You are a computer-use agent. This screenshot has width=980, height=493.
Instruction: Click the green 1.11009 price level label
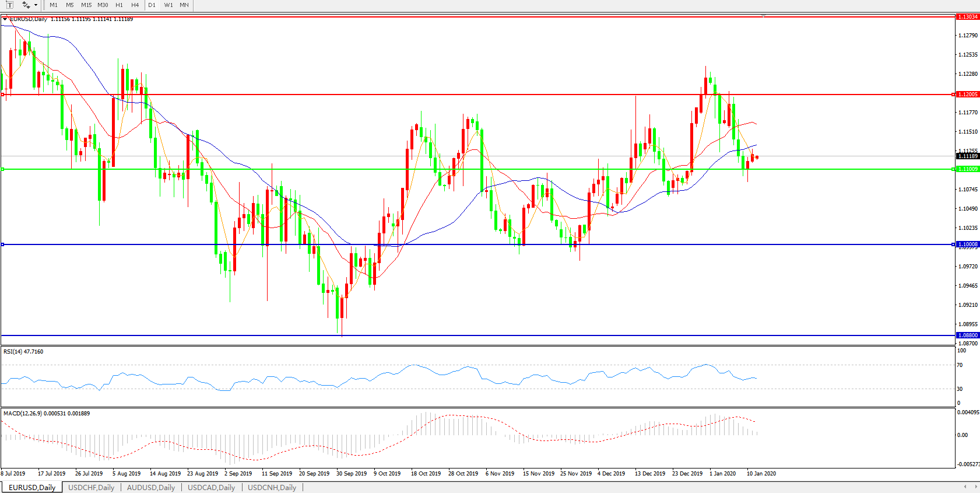point(968,169)
